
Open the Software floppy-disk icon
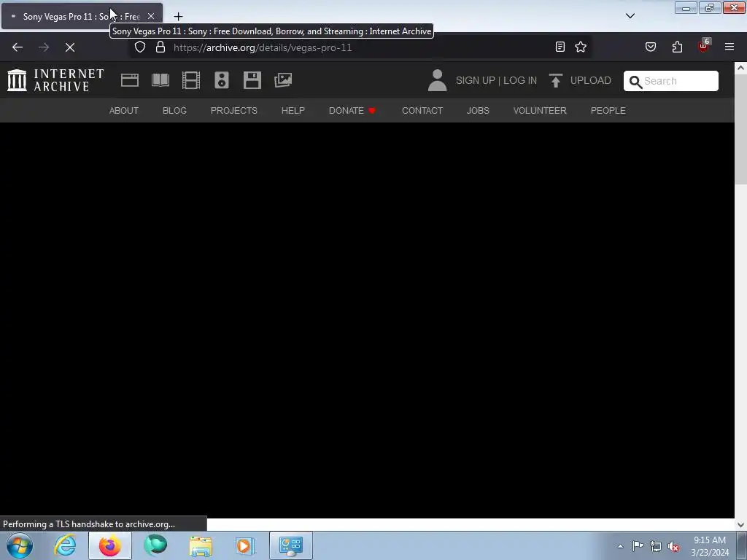(252, 80)
